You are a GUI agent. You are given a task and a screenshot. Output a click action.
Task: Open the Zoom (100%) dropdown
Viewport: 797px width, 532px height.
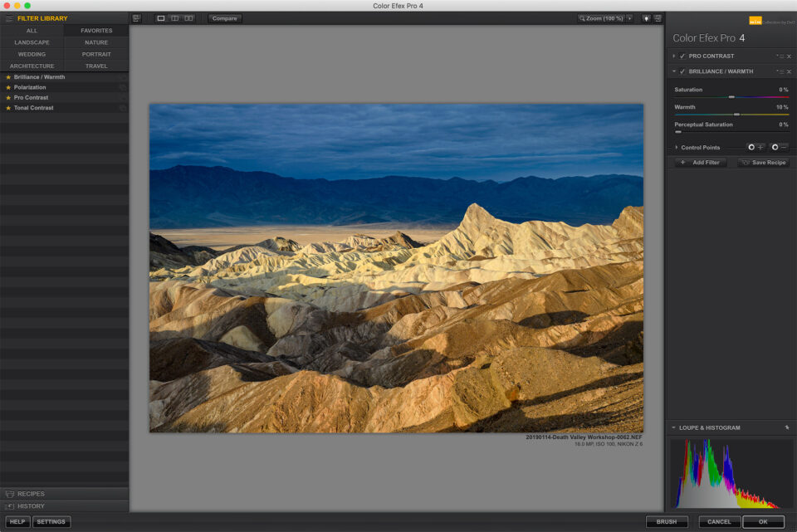pos(604,17)
